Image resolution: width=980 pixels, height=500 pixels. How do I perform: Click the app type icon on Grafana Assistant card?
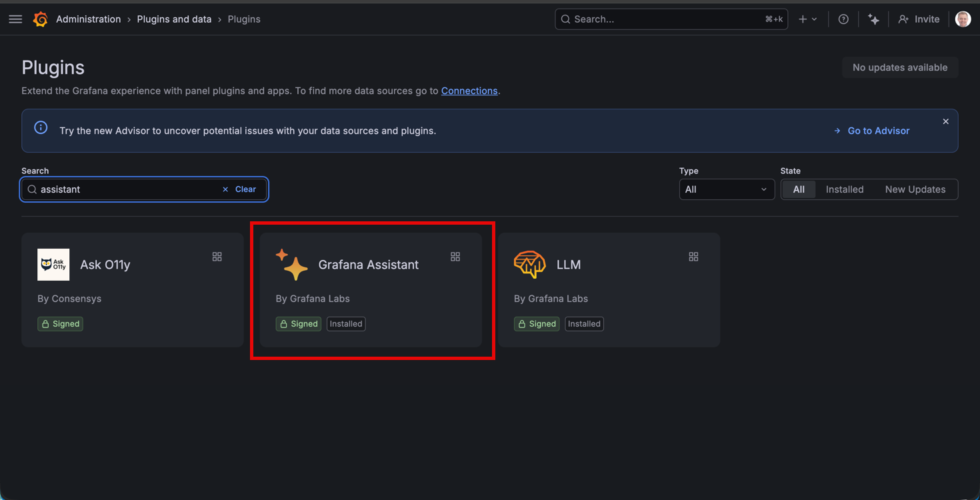coord(455,257)
